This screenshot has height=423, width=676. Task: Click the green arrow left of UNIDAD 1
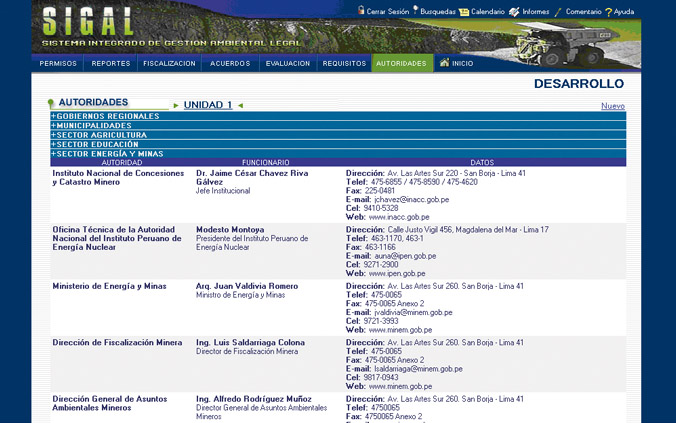pos(176,105)
